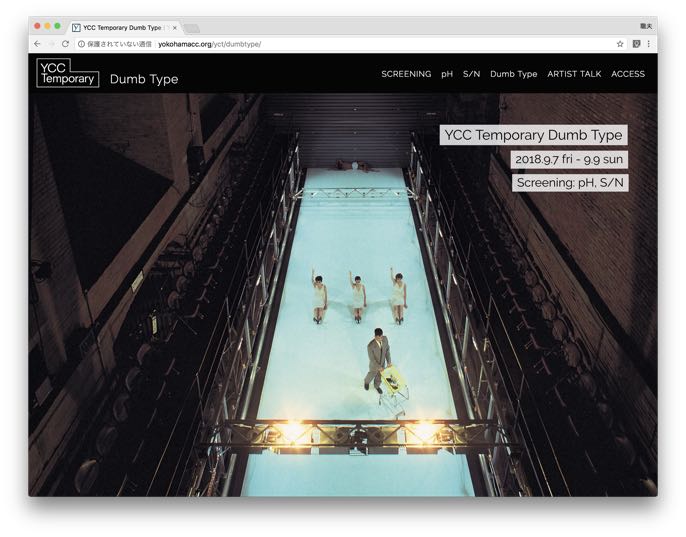
Task: Open a new tab button
Action: pyautogui.click(x=191, y=28)
